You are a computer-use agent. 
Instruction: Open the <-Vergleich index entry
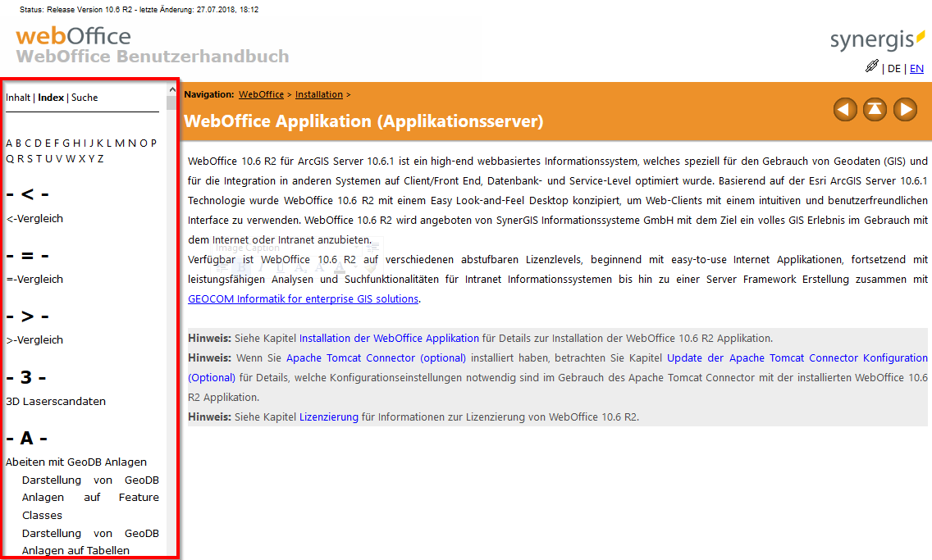coord(34,219)
